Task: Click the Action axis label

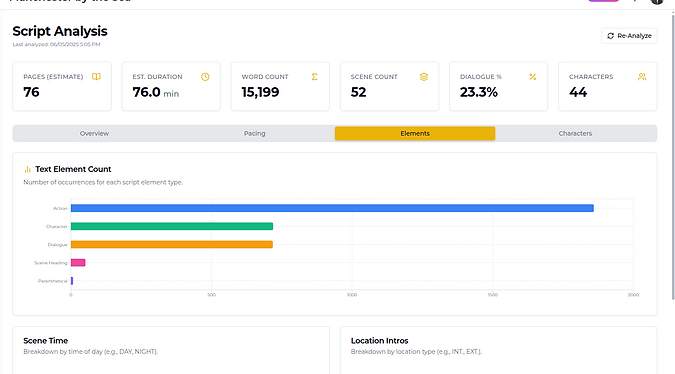Action: coord(60,208)
